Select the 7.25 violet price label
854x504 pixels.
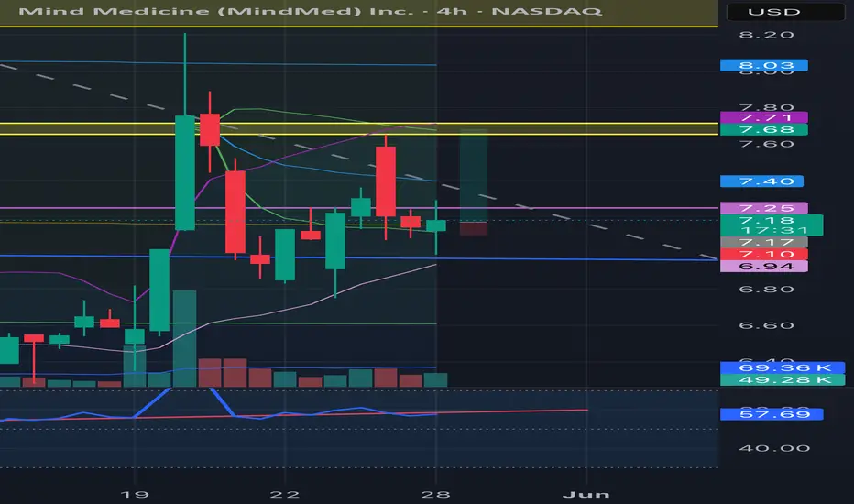point(763,208)
